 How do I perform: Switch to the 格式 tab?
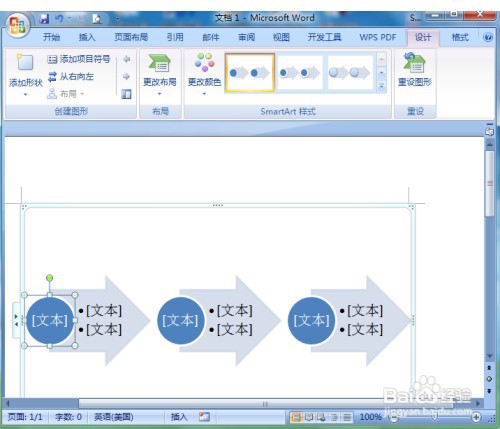[x=460, y=37]
